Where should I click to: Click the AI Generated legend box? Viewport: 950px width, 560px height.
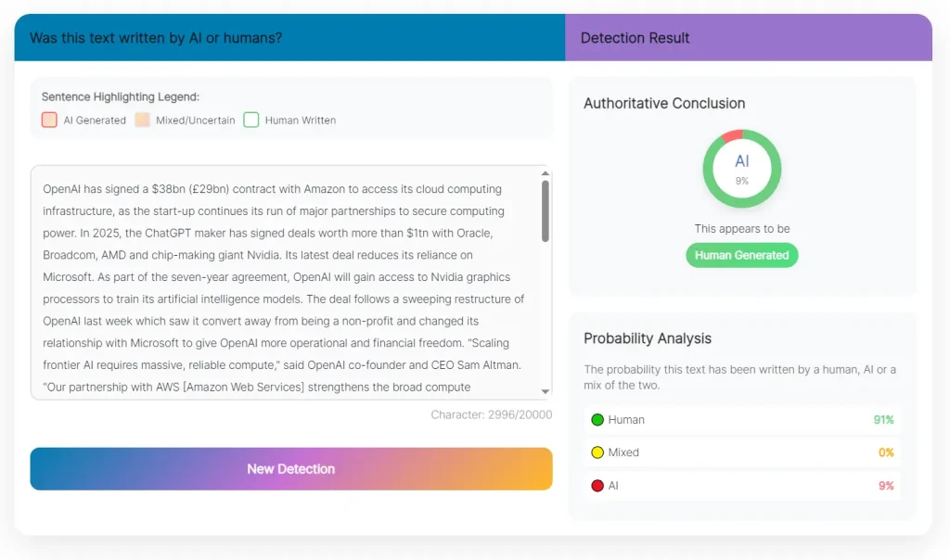coord(49,120)
